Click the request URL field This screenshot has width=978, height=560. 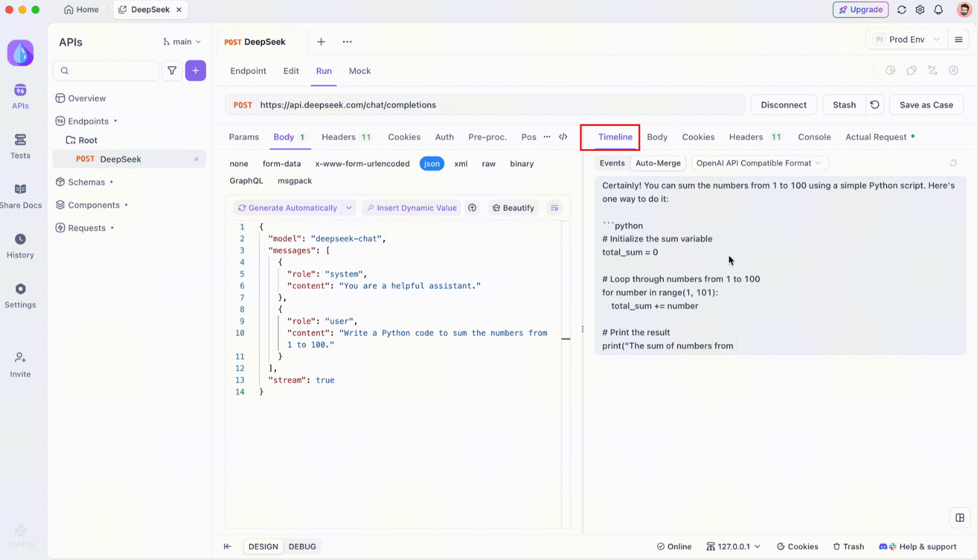pyautogui.click(x=485, y=105)
